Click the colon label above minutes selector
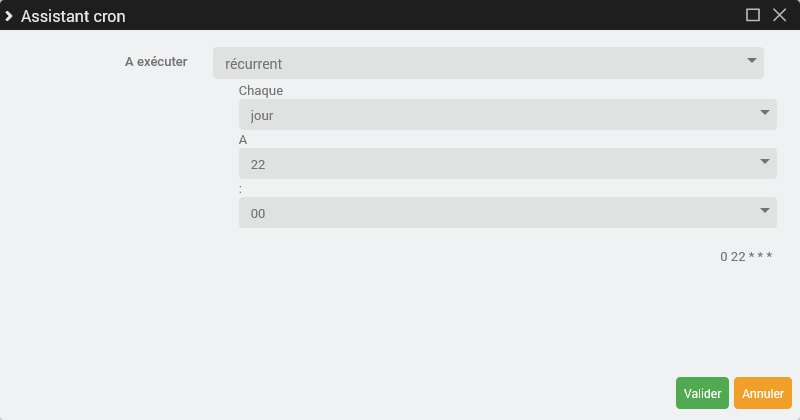Viewport: 800px width, 420px height. tap(241, 189)
